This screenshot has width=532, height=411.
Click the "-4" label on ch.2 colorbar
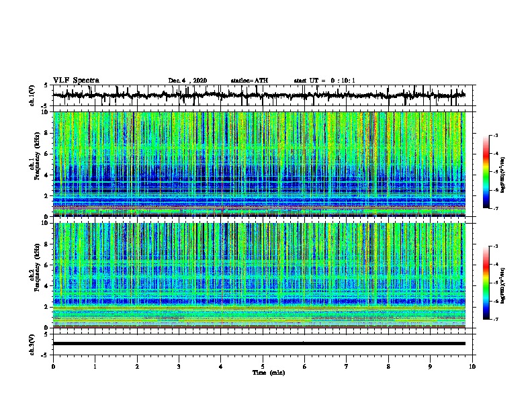pyautogui.click(x=495, y=265)
